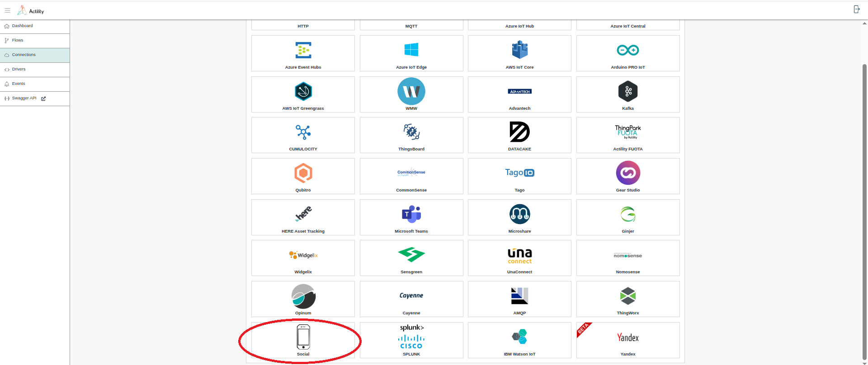868x365 pixels.
Task: Click the Azure IoT Central label
Action: [x=628, y=26]
